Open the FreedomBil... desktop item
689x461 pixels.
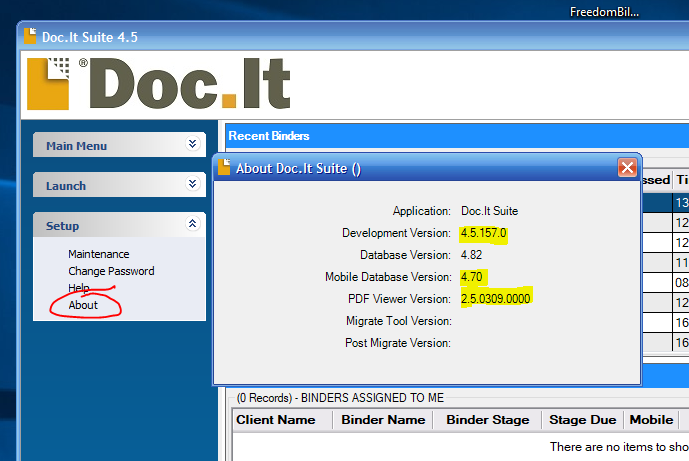tap(604, 12)
